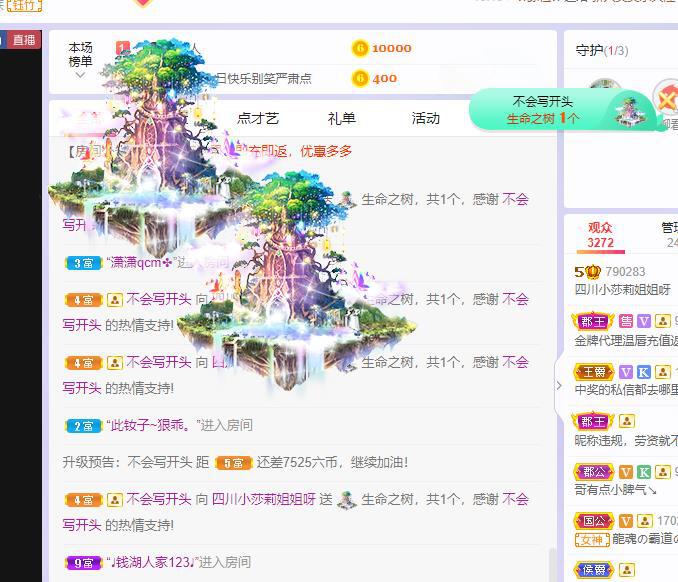The height and width of the screenshot is (582, 678).
Task: Click the 王爵 title badge
Action: (x=594, y=372)
